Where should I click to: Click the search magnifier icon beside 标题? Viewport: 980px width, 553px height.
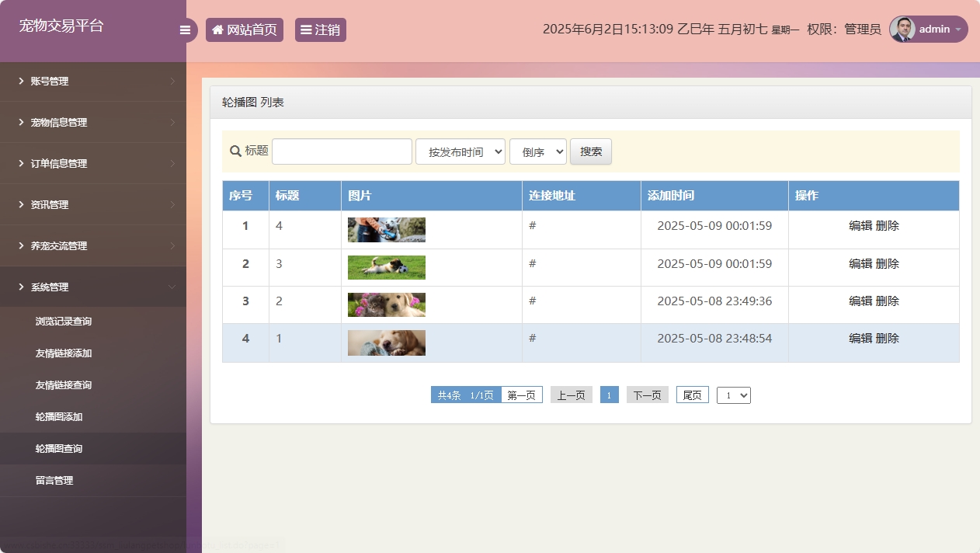(x=235, y=151)
